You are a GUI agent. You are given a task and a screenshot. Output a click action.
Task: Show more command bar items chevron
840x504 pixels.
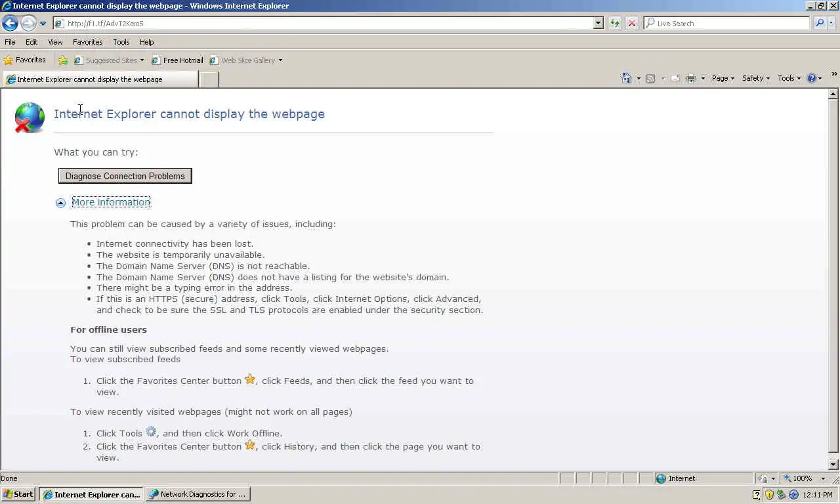click(x=834, y=75)
